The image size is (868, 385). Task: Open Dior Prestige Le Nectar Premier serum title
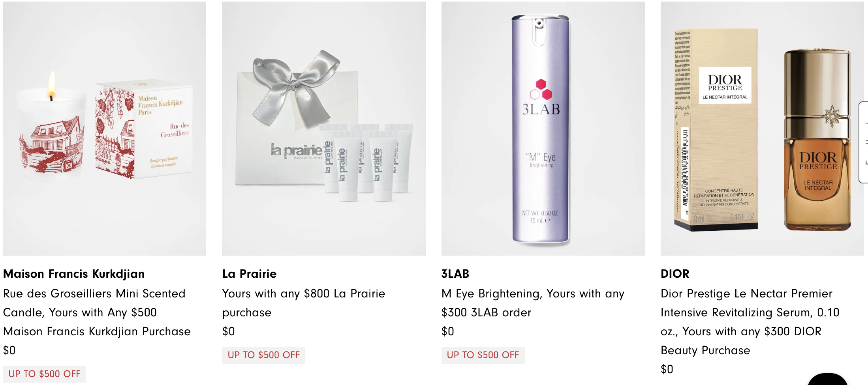point(750,322)
